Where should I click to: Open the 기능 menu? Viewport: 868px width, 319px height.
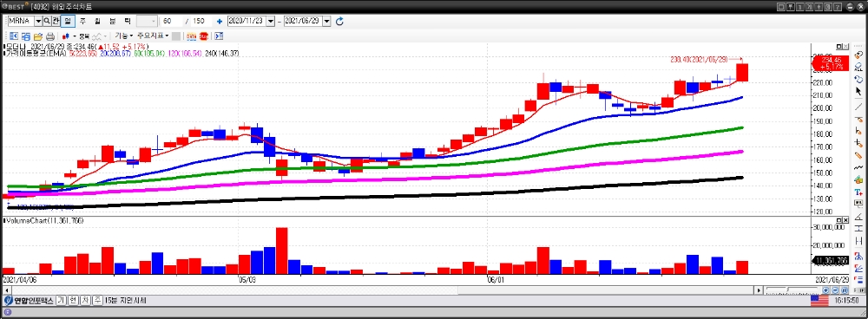click(124, 36)
